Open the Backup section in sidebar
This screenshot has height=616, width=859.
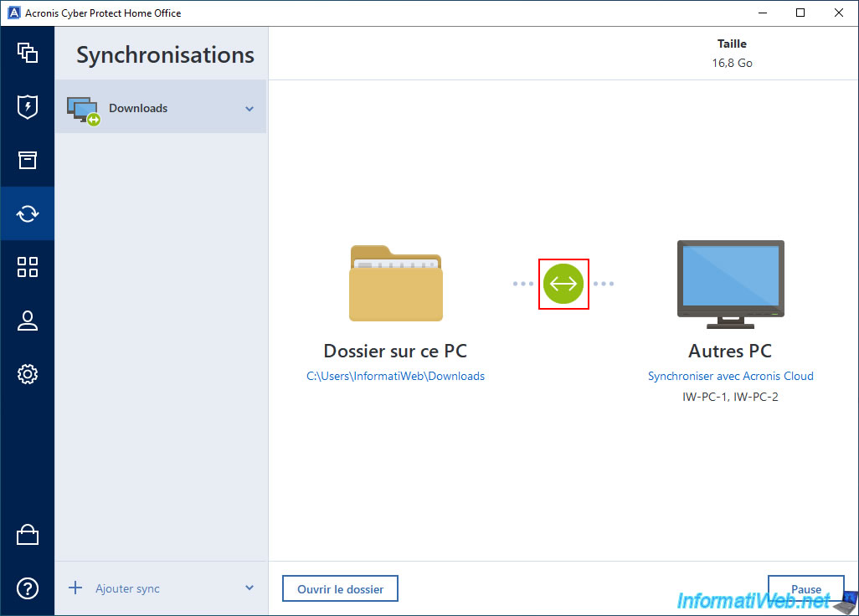point(28,54)
